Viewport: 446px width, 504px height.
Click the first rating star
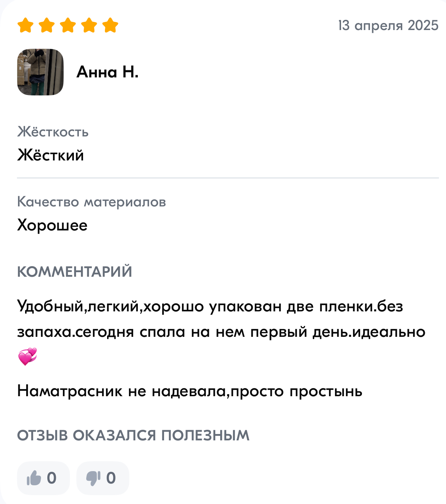tap(25, 25)
